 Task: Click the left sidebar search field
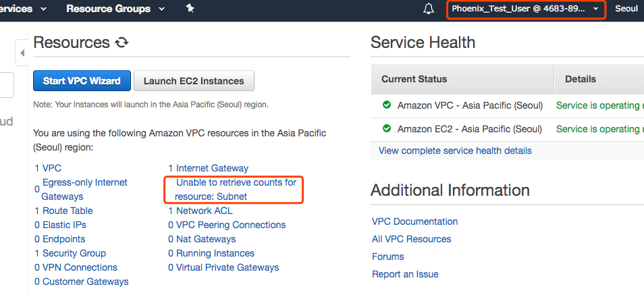tap(6, 86)
